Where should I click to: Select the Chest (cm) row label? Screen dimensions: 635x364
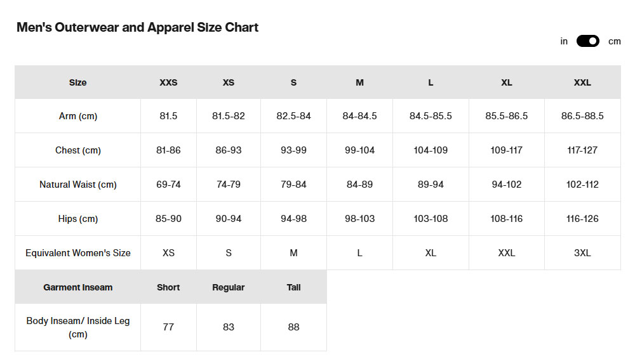[78, 150]
